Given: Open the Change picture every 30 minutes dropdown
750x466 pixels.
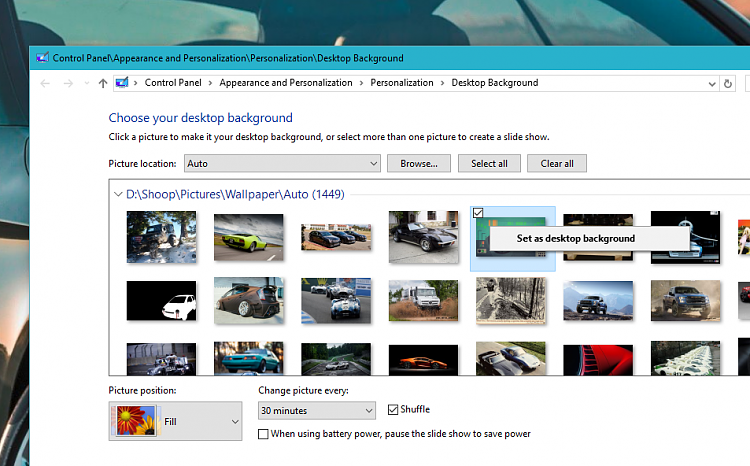Looking at the screenshot, I should click(x=317, y=411).
